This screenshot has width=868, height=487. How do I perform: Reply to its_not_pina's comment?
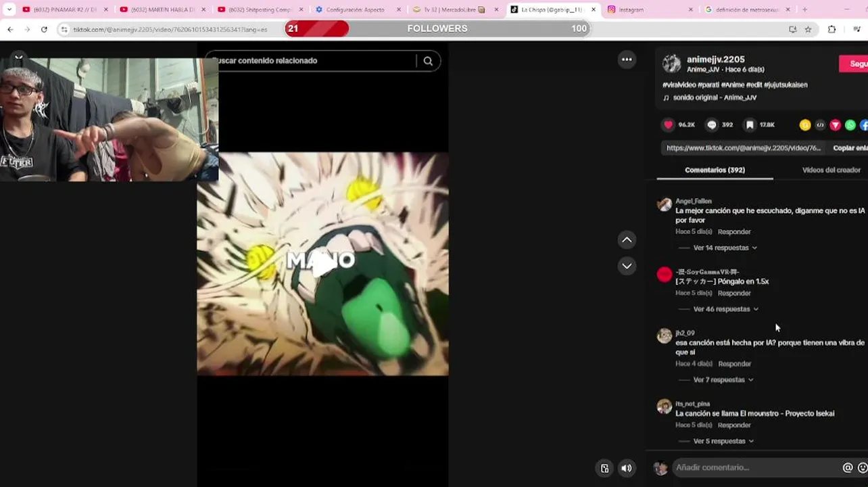click(x=734, y=425)
